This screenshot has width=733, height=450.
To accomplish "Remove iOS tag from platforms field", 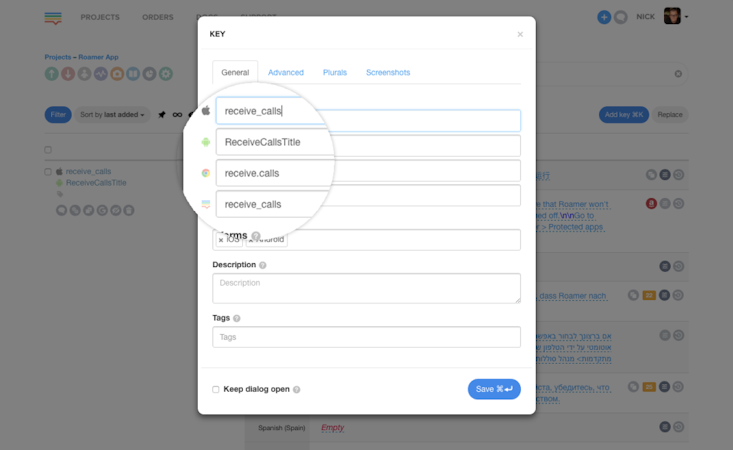I will point(221,240).
